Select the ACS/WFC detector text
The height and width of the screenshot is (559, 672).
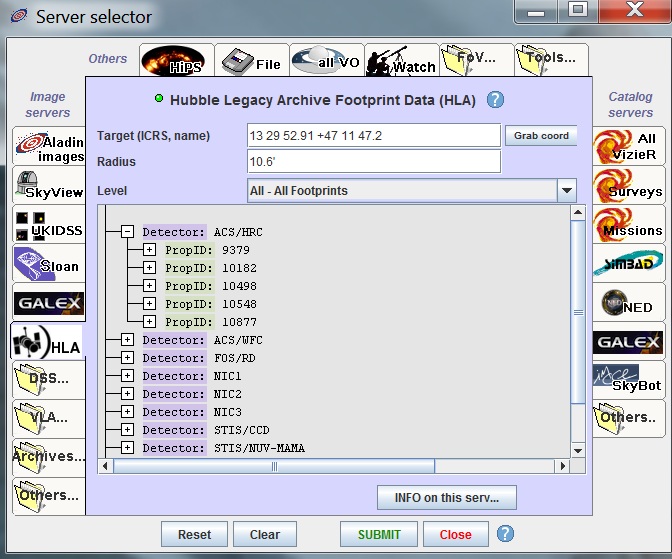pyautogui.click(x=238, y=340)
